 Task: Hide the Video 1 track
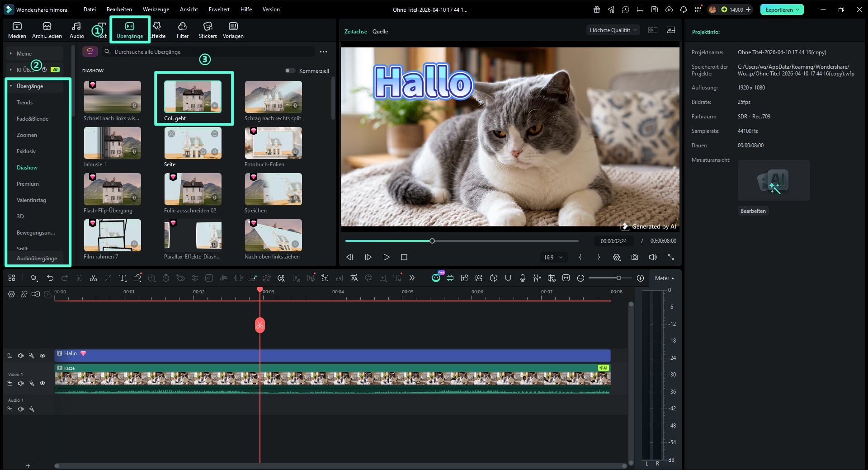42,383
